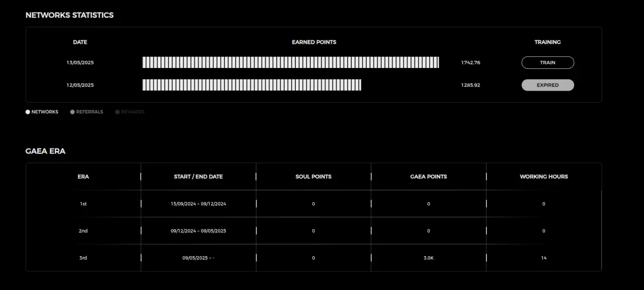Select the REFERRALS radio option
Viewport: 644px width, 290px height.
pyautogui.click(x=87, y=112)
